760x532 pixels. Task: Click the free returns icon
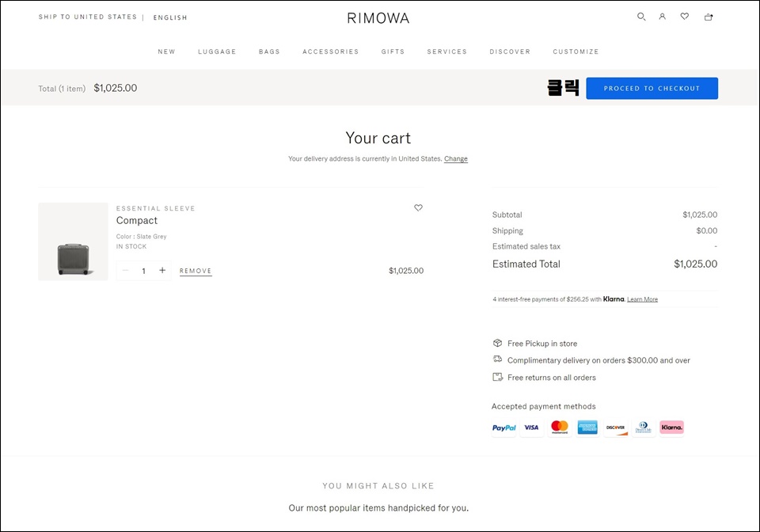497,377
